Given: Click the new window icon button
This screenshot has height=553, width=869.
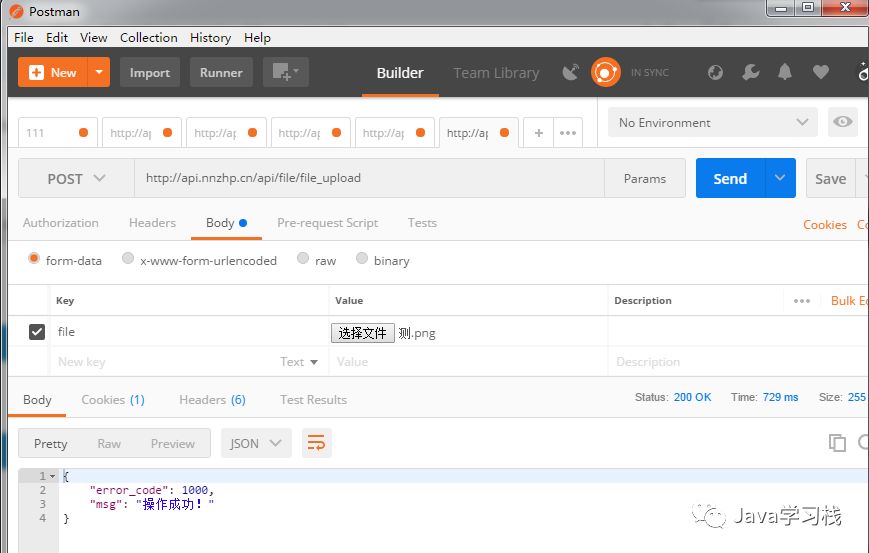Looking at the screenshot, I should (x=285, y=73).
